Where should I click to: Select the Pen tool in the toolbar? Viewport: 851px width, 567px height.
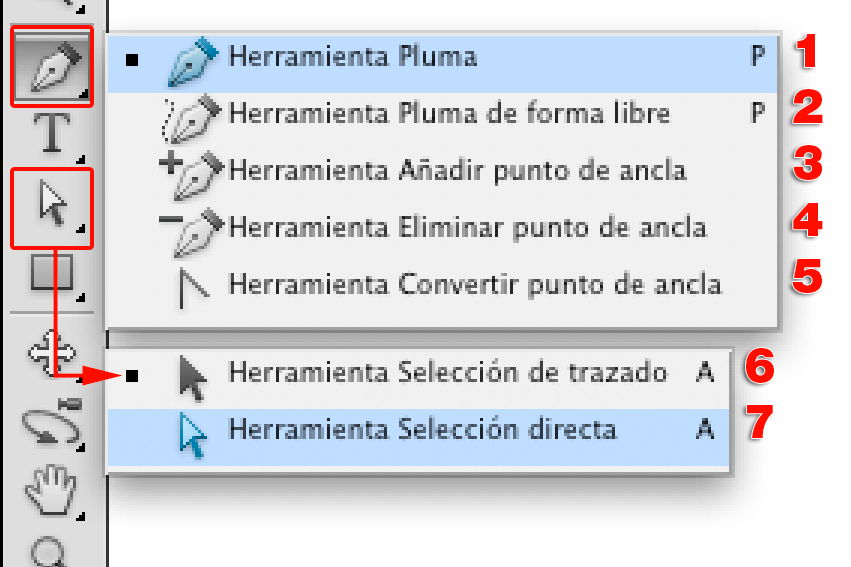click(x=52, y=65)
